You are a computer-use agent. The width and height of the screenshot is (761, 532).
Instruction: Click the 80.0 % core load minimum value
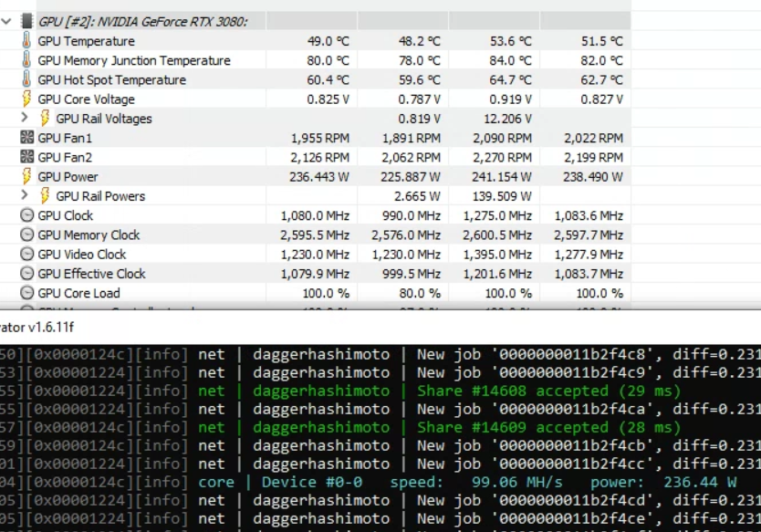point(420,294)
